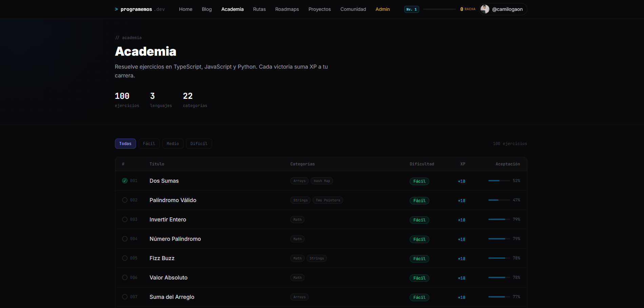
Task: Click the status circle for Palíndromo Válido
Action: coord(125,200)
